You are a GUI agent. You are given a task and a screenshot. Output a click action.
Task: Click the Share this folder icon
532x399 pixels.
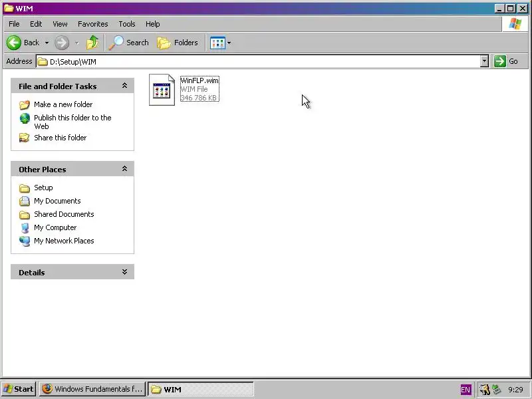pyautogui.click(x=24, y=138)
